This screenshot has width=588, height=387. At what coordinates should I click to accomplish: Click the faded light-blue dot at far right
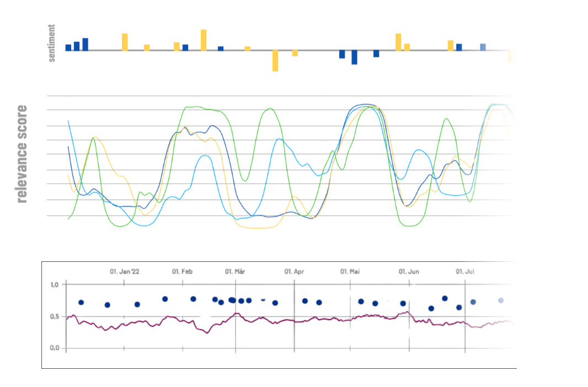(501, 300)
